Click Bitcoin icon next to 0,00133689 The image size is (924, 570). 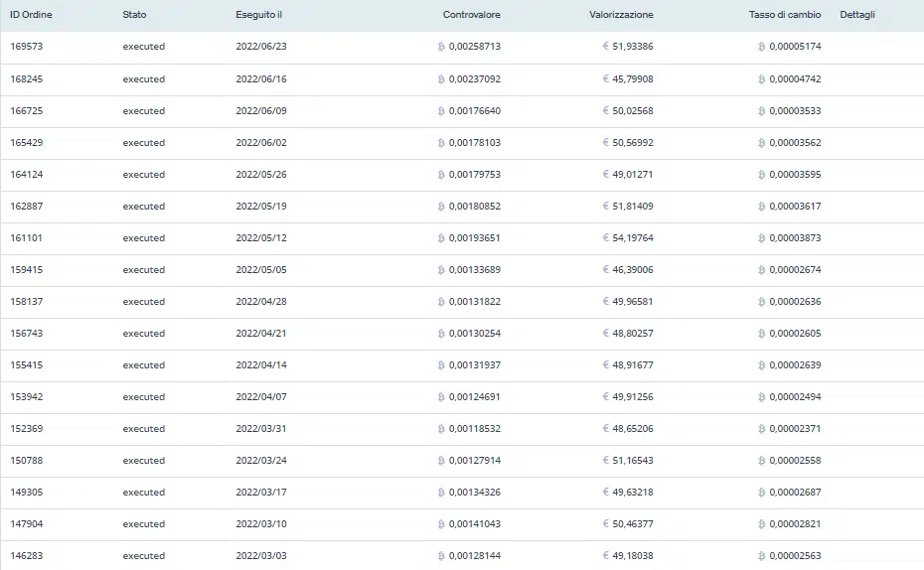click(441, 270)
